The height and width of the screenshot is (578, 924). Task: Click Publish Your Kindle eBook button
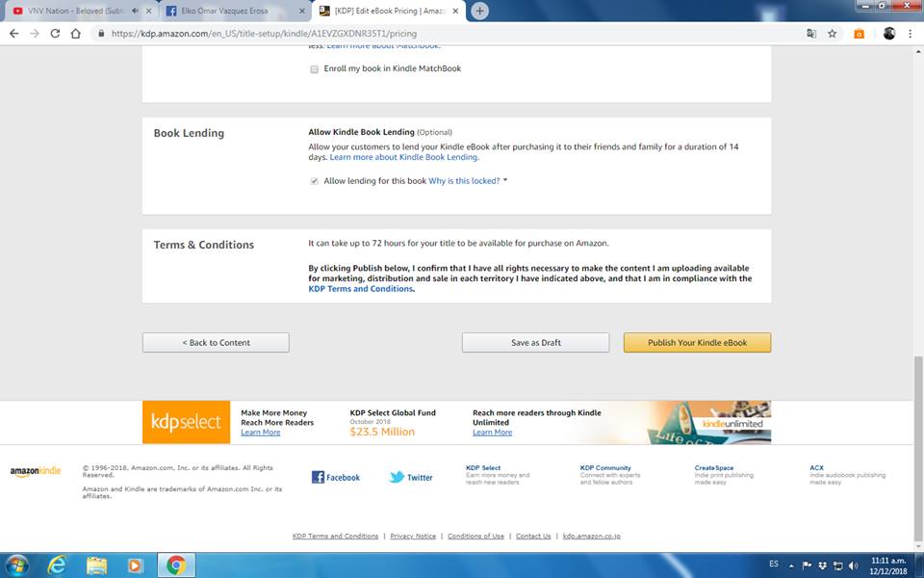697,343
